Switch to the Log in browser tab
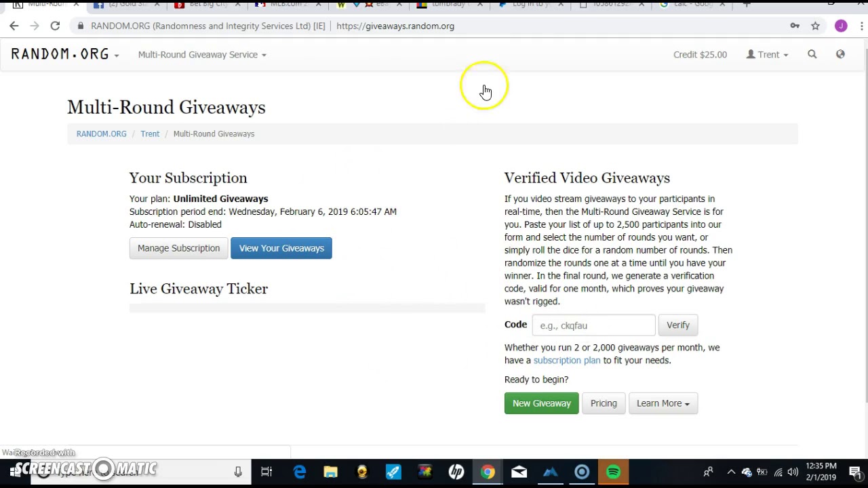Viewport: 868px width, 488px height. (529, 4)
